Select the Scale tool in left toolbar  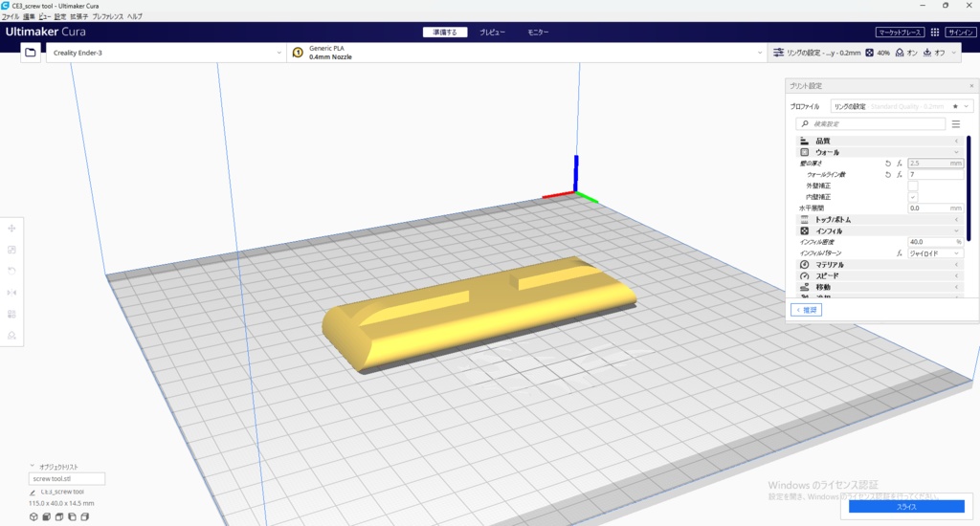[x=11, y=250]
